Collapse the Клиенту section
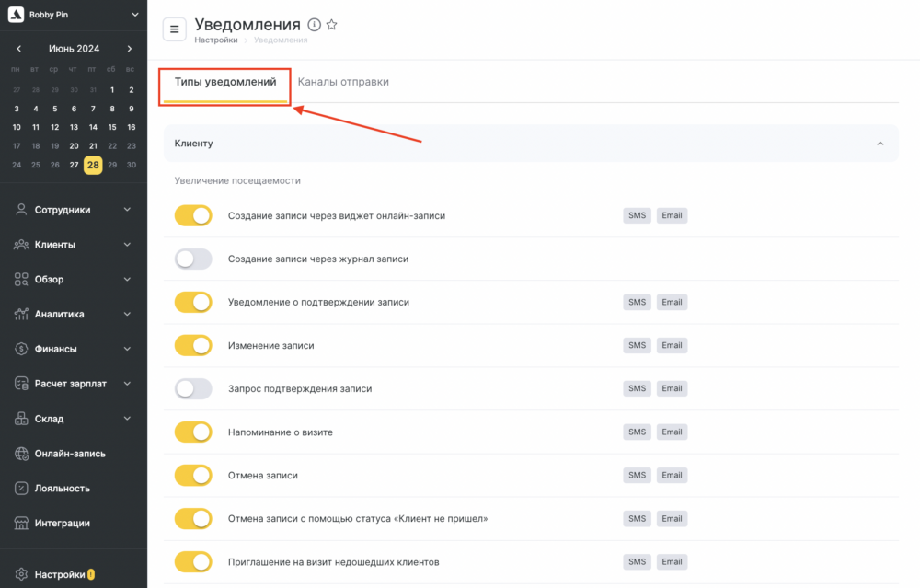 coord(880,144)
